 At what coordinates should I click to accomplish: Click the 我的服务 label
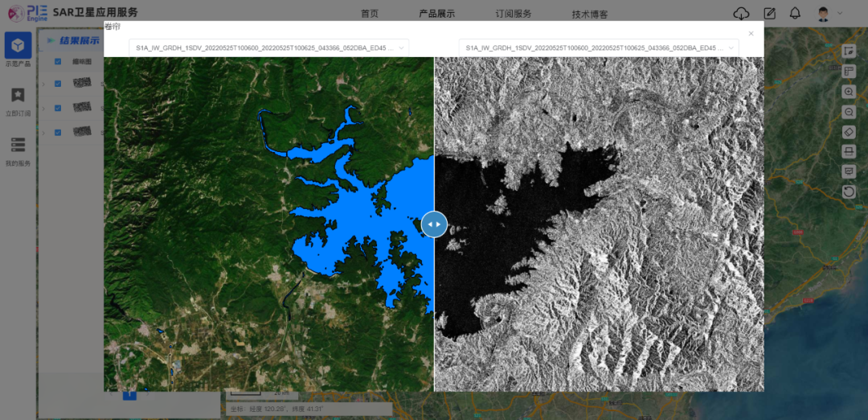click(18, 163)
